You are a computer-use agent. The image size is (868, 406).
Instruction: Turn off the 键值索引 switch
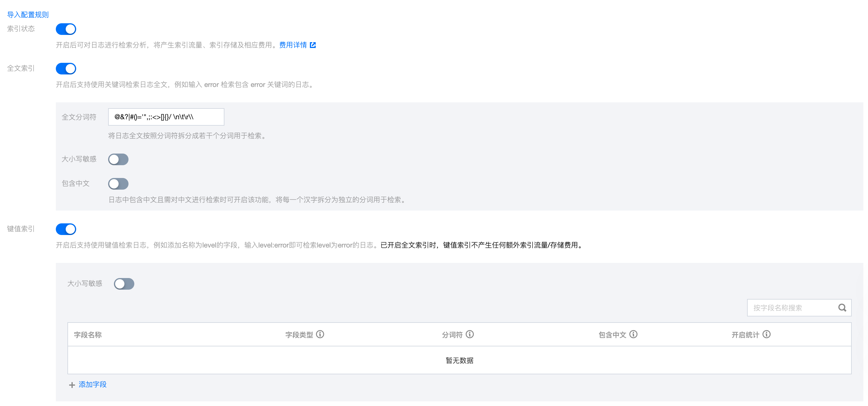click(x=66, y=229)
